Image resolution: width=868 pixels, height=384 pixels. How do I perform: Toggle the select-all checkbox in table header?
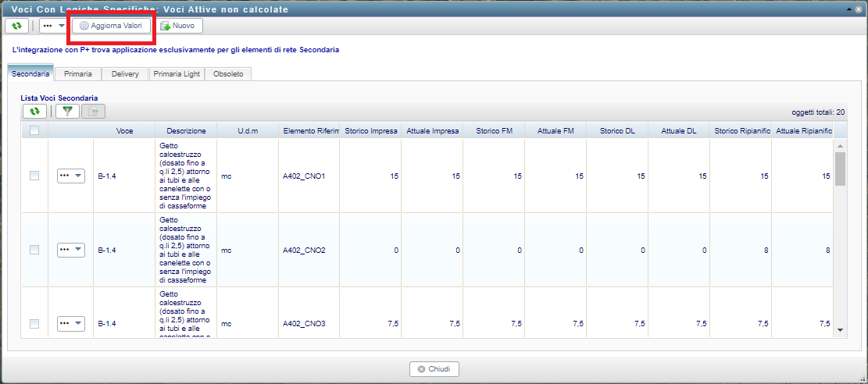coord(34,131)
